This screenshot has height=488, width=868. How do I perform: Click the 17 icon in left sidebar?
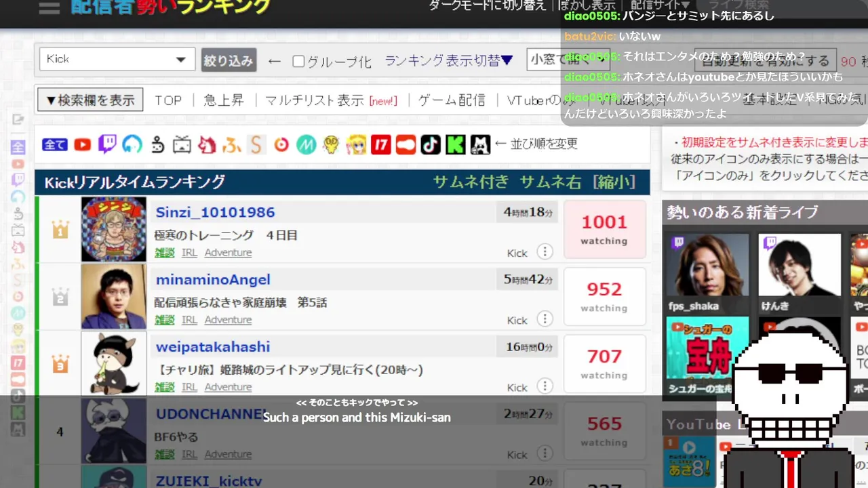click(18, 363)
